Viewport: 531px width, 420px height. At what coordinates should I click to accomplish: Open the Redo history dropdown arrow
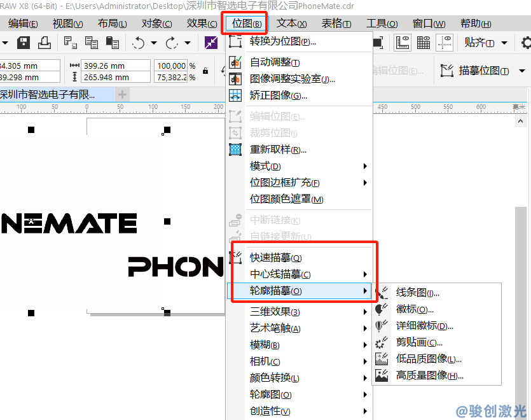coord(187,43)
